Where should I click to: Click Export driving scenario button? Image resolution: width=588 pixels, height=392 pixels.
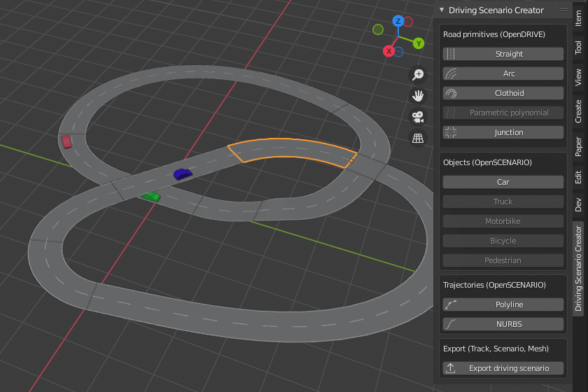pyautogui.click(x=503, y=368)
